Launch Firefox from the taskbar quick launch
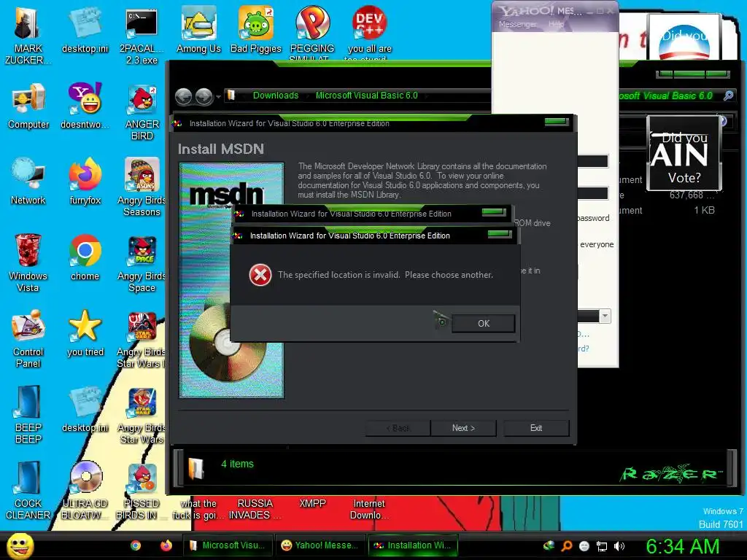This screenshot has width=747, height=560. click(x=166, y=545)
